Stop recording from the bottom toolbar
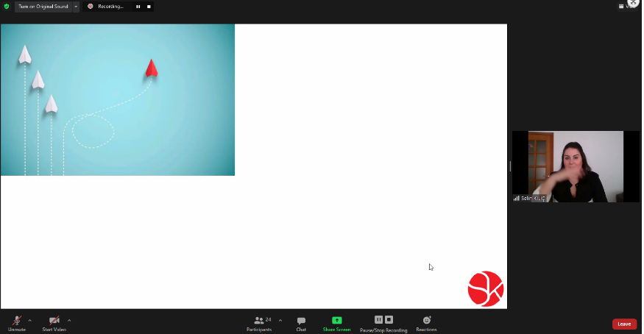This screenshot has width=644, height=334. [389, 320]
